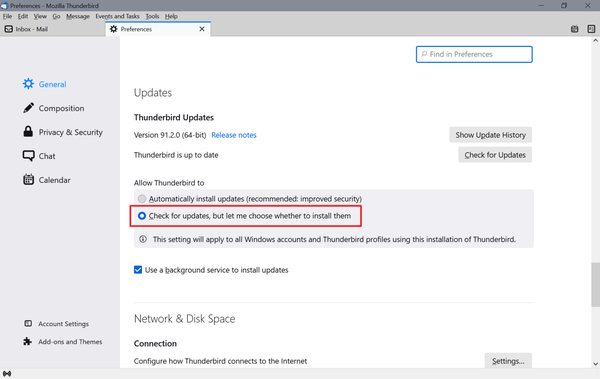Click the vertical scrollbar thumb
This screenshot has width=600, height=379.
pyautogui.click(x=595, y=284)
